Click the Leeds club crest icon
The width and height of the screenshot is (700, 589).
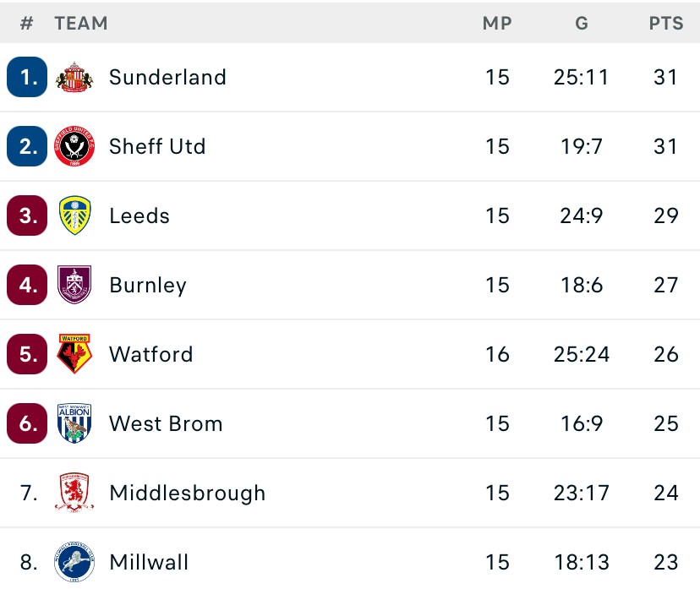click(74, 215)
